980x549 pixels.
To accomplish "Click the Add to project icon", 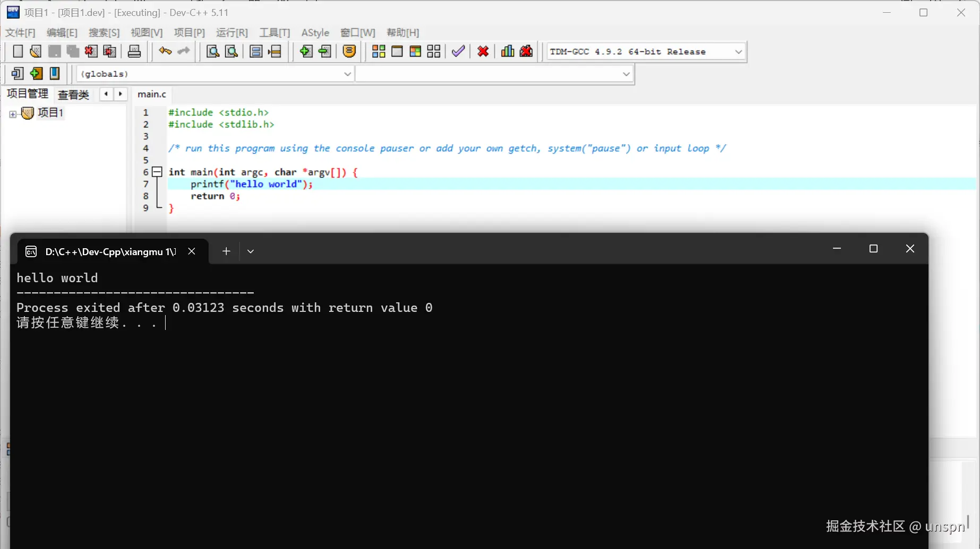I will [306, 51].
